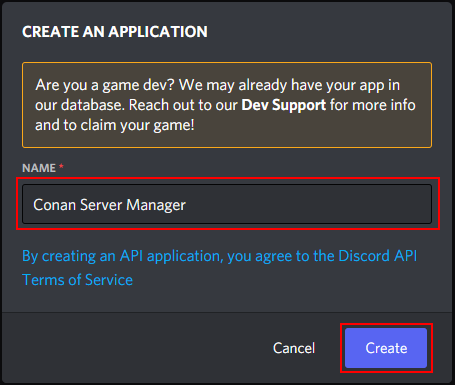Screen dimensions: 455x385
Task: Place cursor after the word 'Manager'
Action: [187, 205]
